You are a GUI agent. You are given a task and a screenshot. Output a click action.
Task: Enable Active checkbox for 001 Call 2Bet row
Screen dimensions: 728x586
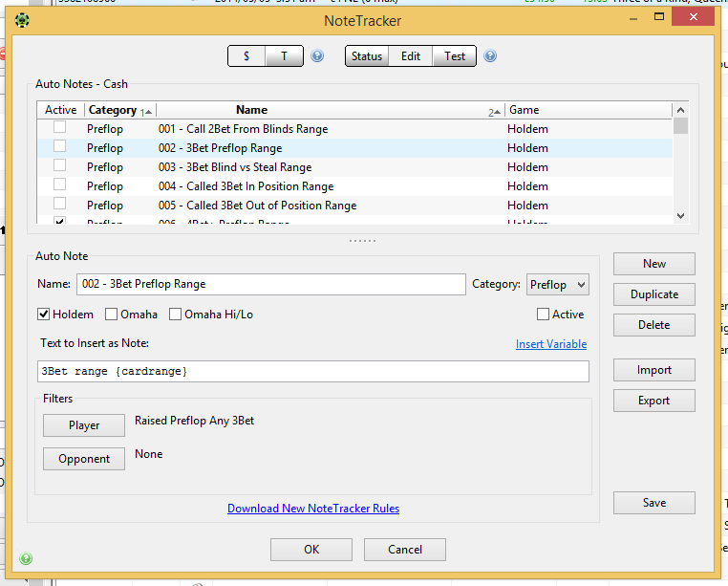[59, 127]
